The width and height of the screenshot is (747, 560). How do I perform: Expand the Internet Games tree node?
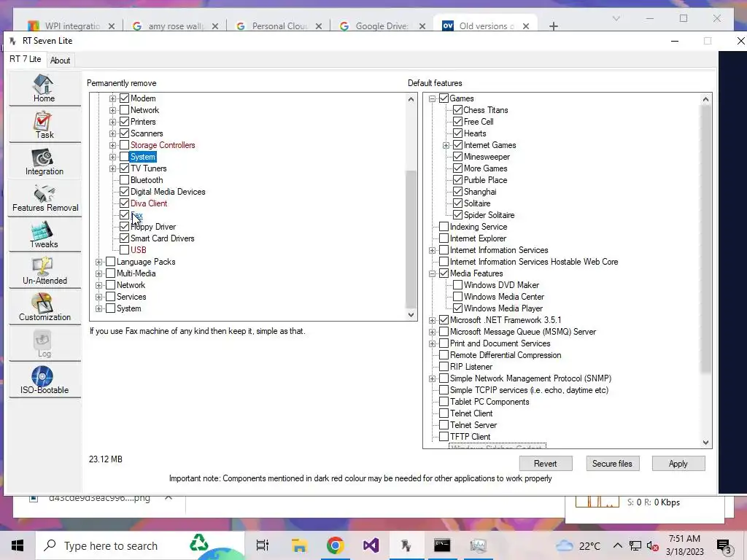click(446, 145)
